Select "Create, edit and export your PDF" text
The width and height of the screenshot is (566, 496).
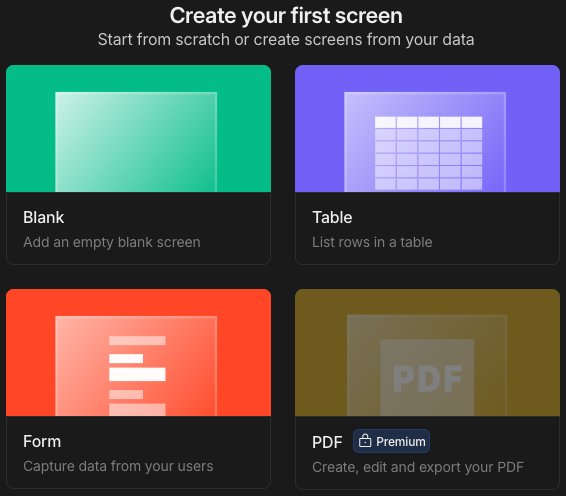(x=418, y=467)
